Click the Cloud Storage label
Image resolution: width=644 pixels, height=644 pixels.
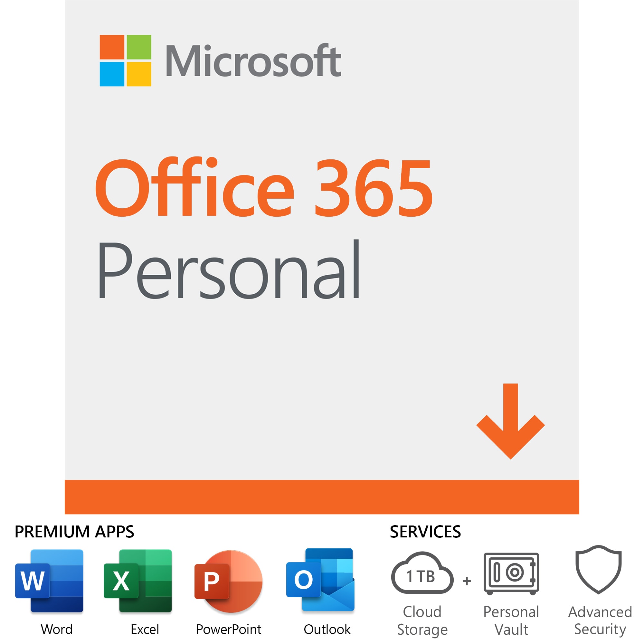tap(422, 621)
